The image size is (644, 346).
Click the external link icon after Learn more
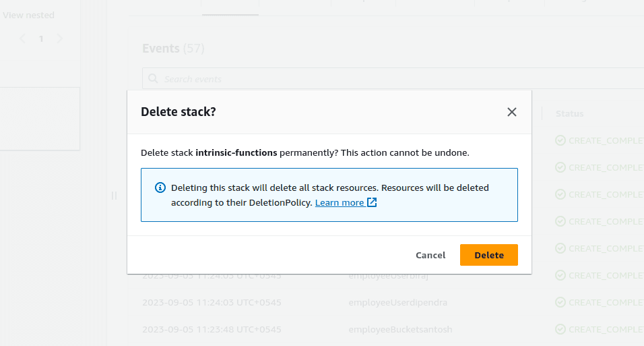(372, 202)
